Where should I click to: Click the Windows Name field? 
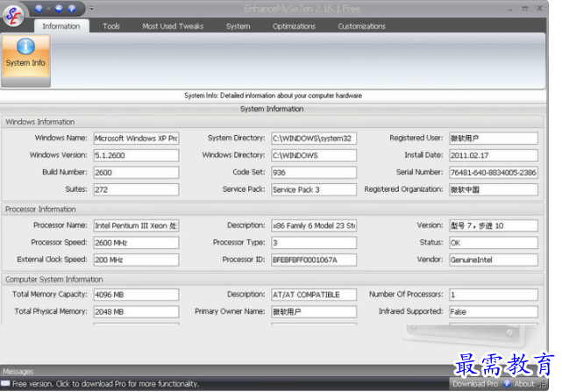[136, 139]
